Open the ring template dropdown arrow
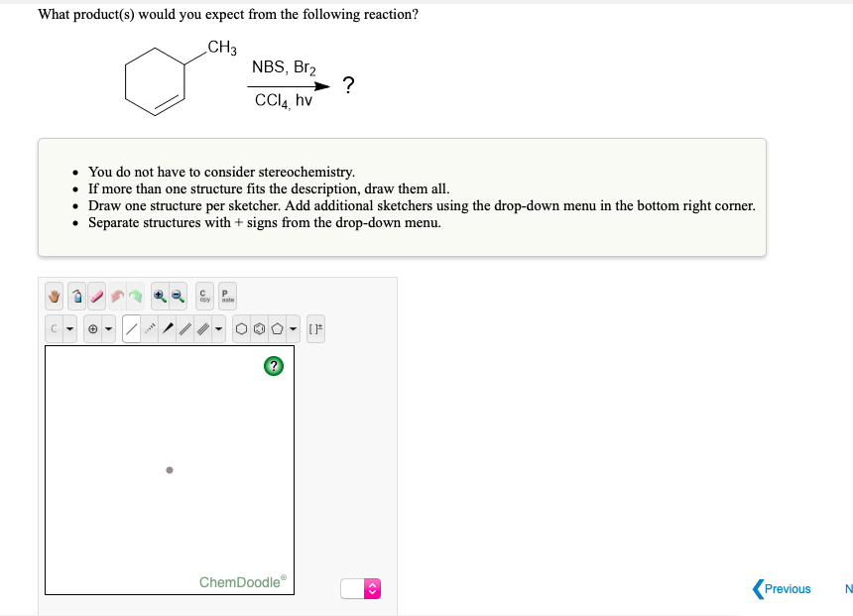Screen dimensions: 853x616 293,328
